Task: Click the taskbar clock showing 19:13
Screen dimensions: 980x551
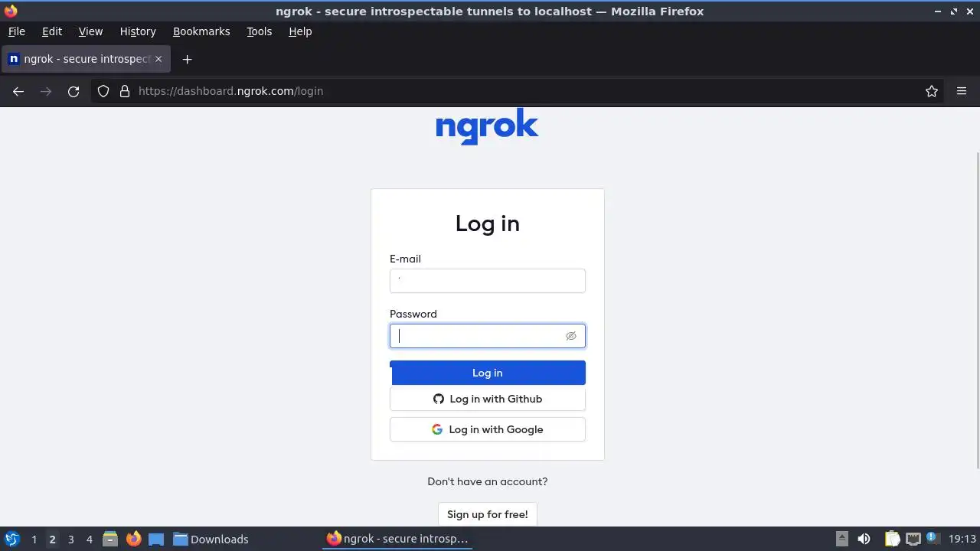Action: [962, 539]
